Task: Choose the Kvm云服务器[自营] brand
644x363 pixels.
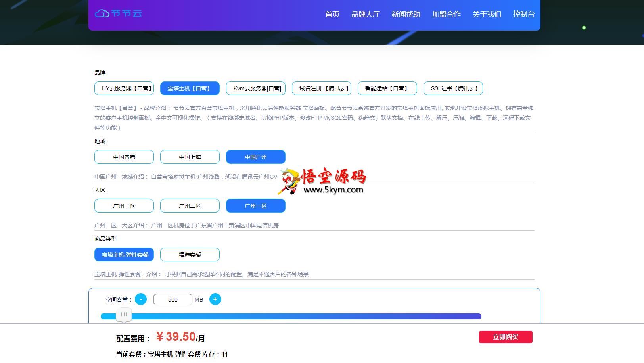Action: (x=256, y=88)
